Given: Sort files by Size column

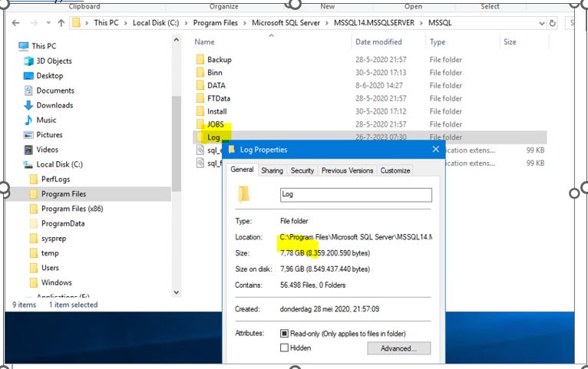Looking at the screenshot, I should click(x=510, y=42).
